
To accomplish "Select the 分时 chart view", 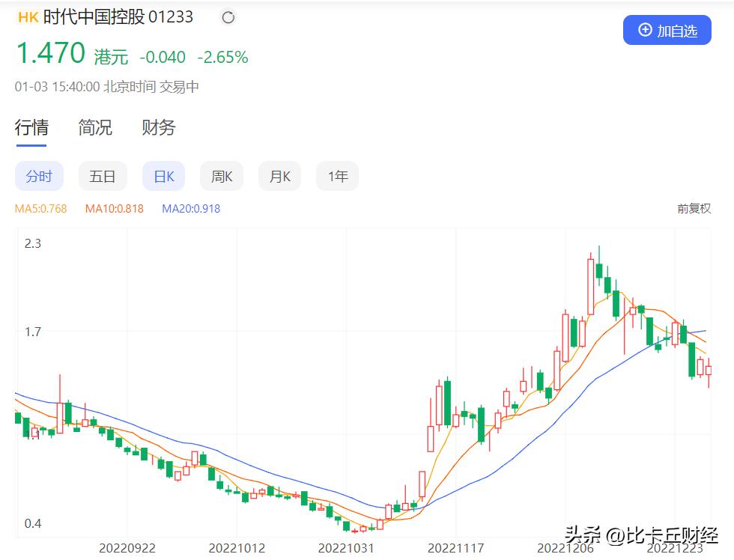I will click(x=39, y=175).
